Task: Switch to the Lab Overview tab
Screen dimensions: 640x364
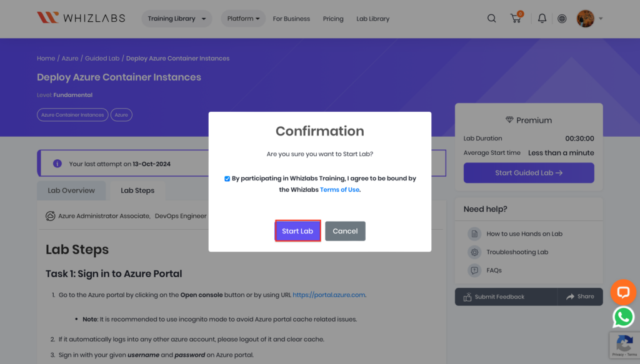Action: 71,190
